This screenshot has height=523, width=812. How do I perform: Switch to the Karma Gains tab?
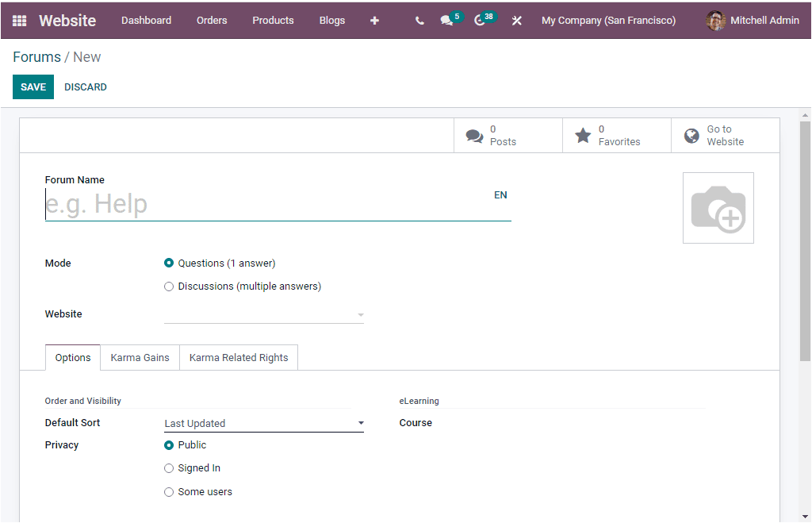(140, 357)
